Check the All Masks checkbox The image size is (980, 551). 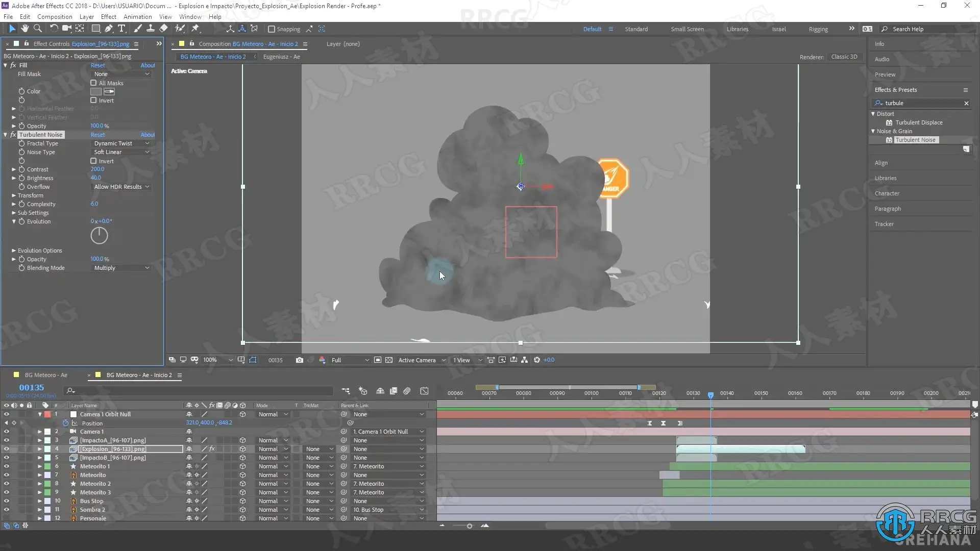[93, 83]
